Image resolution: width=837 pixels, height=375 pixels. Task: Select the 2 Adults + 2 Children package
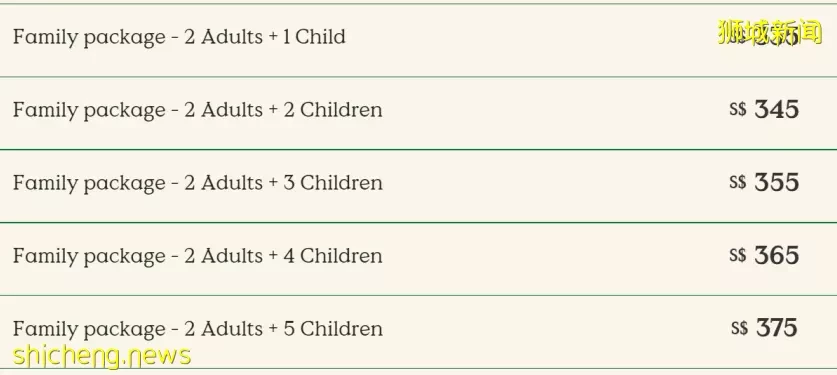418,113
